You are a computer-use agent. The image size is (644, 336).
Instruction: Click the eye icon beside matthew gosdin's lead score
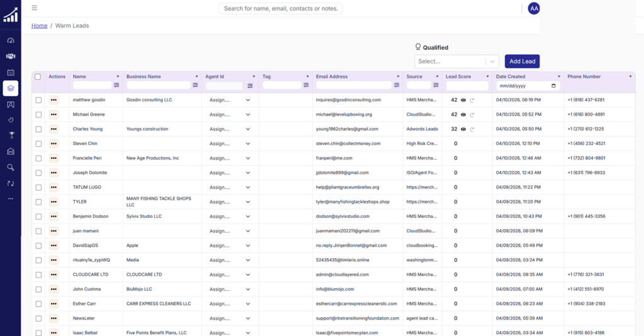click(x=464, y=100)
